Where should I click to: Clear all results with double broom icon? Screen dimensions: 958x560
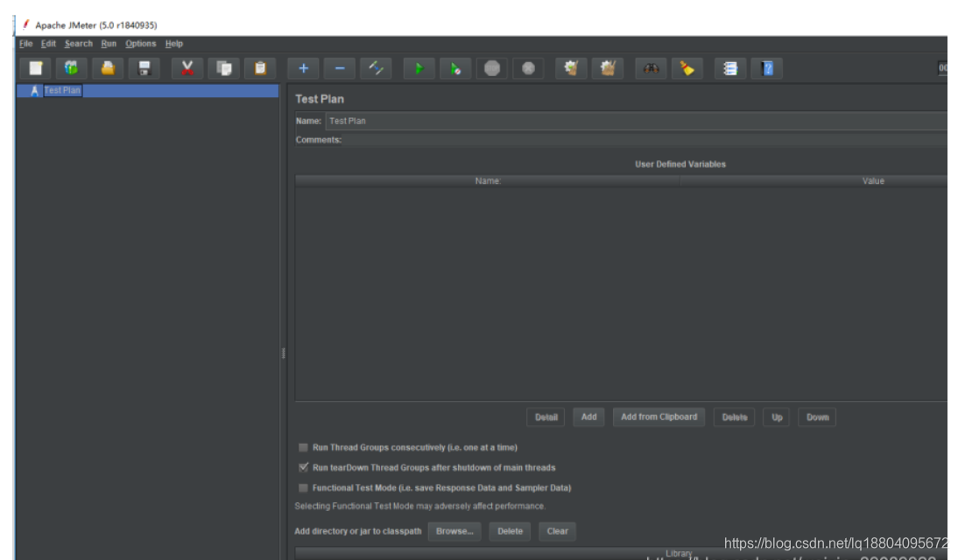tap(608, 68)
